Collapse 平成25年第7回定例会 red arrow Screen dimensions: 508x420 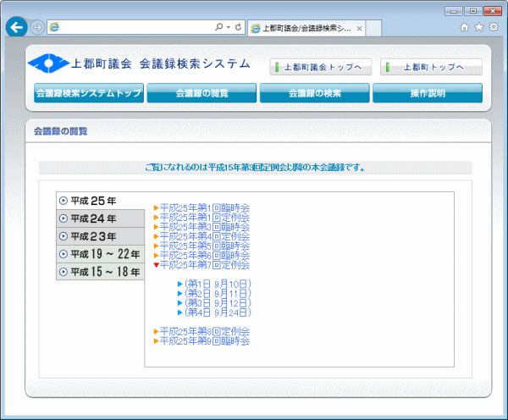click(156, 265)
